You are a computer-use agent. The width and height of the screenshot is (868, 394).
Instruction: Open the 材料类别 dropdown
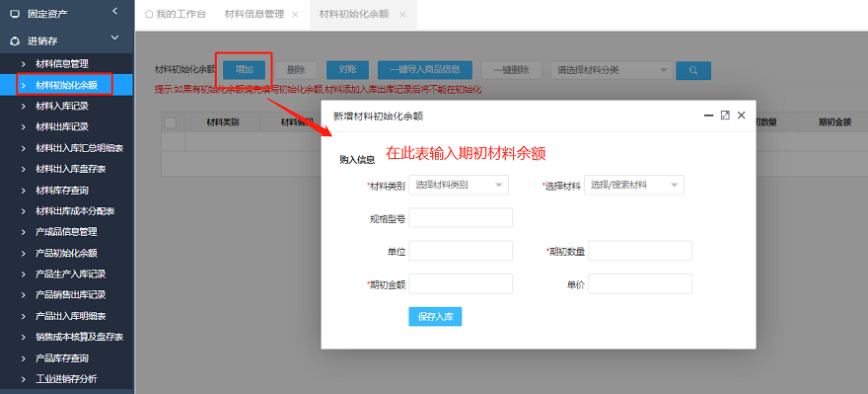click(x=459, y=185)
